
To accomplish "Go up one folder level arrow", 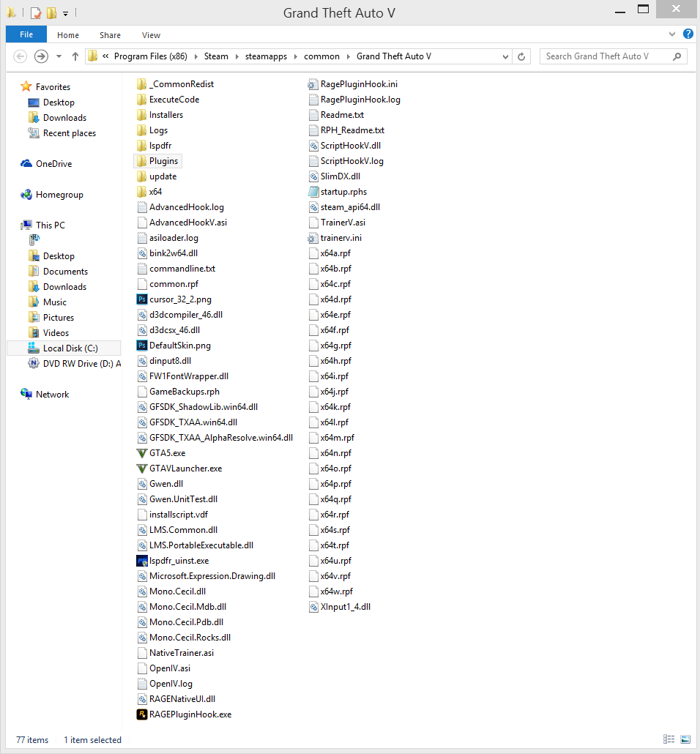I will 75,56.
